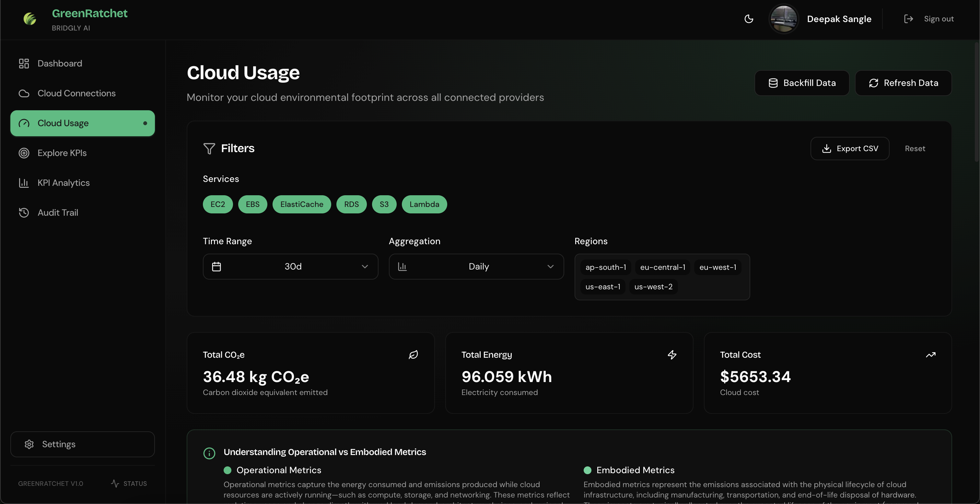Toggle the Lambda service filter chip

coord(424,204)
